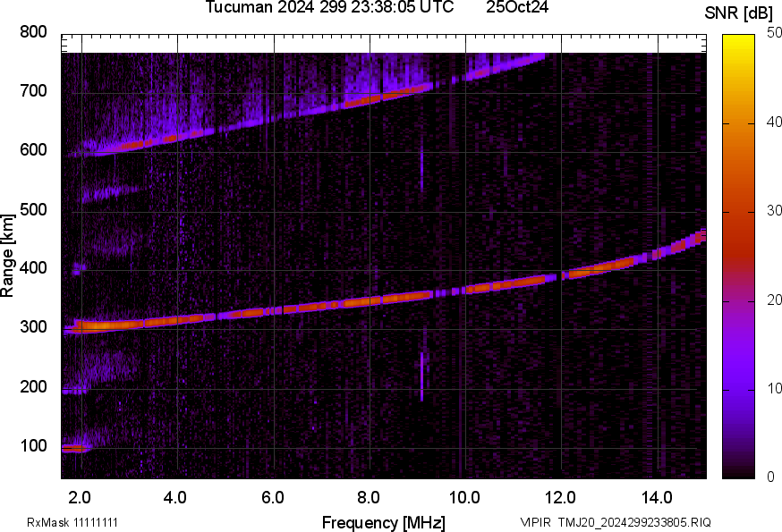Click the colorbar tick label '0'
Image resolution: width=782 pixels, height=532 pixels.
pos(770,477)
